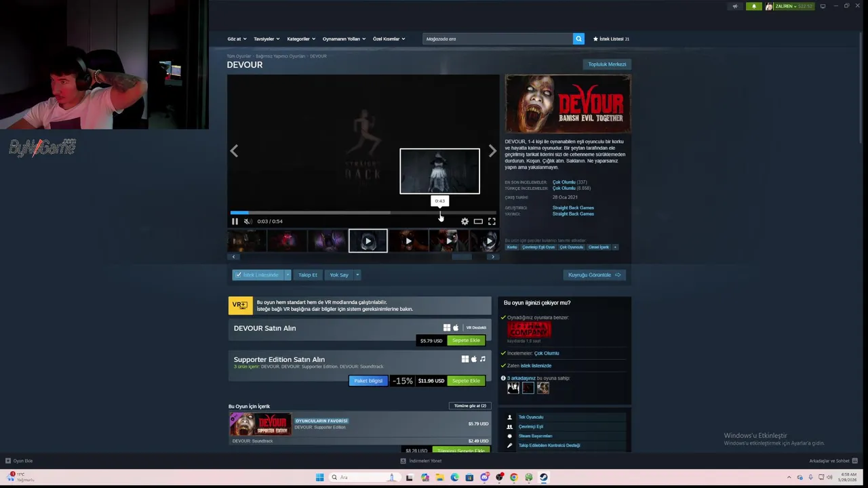Image resolution: width=868 pixels, height=488 pixels.
Task: Select the second red-lit screenshot thumbnail
Action: [287, 241]
